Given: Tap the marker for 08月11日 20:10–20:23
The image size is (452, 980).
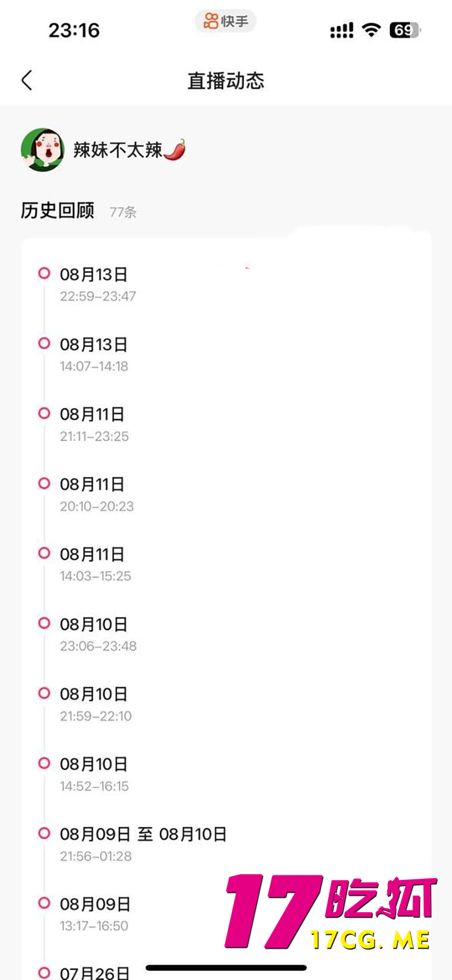Looking at the screenshot, I should point(44,483).
